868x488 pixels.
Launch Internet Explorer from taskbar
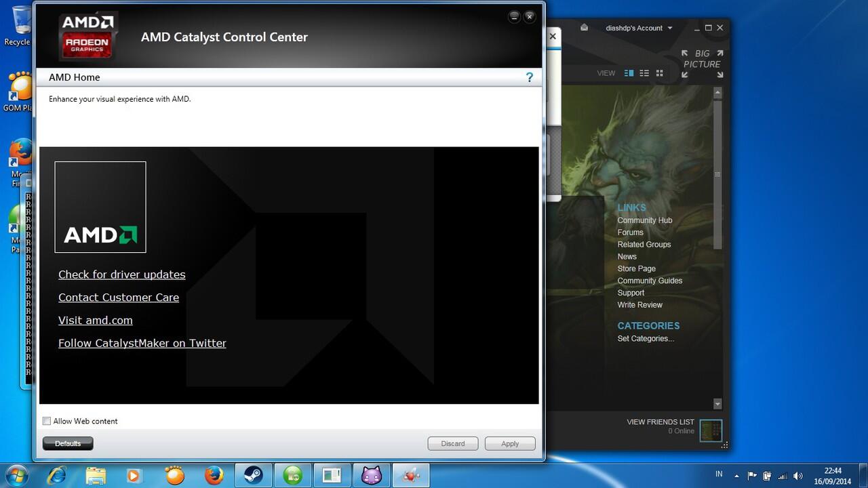57,475
